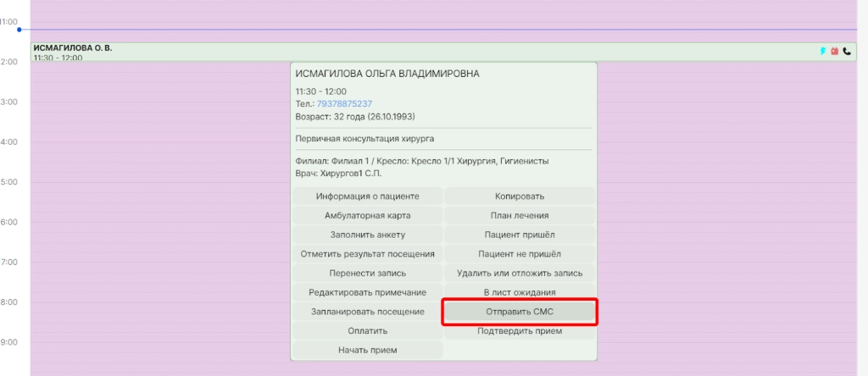Mark "Пациент не пришёл"
The height and width of the screenshot is (376, 868).
click(520, 254)
